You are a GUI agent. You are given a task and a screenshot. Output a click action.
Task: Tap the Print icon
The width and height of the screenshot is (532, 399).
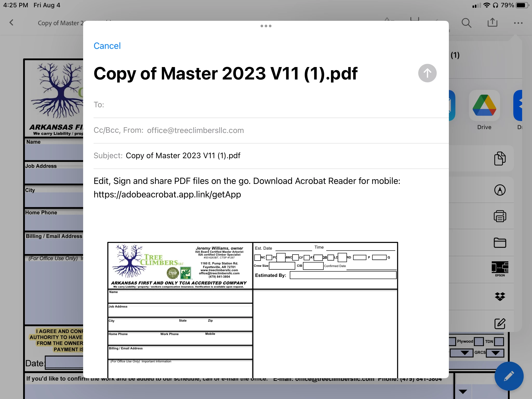(x=500, y=216)
